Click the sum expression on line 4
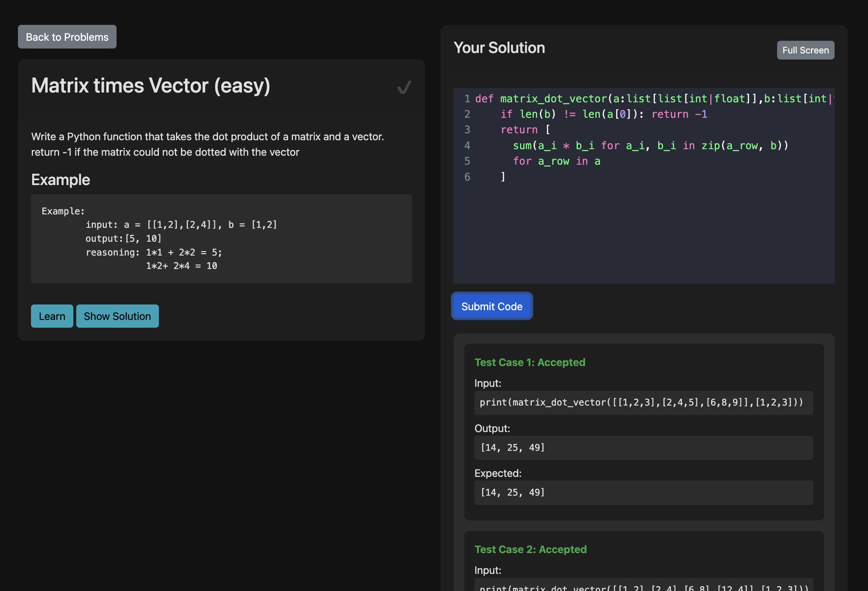Viewport: 868px width, 591px height. tap(650, 146)
